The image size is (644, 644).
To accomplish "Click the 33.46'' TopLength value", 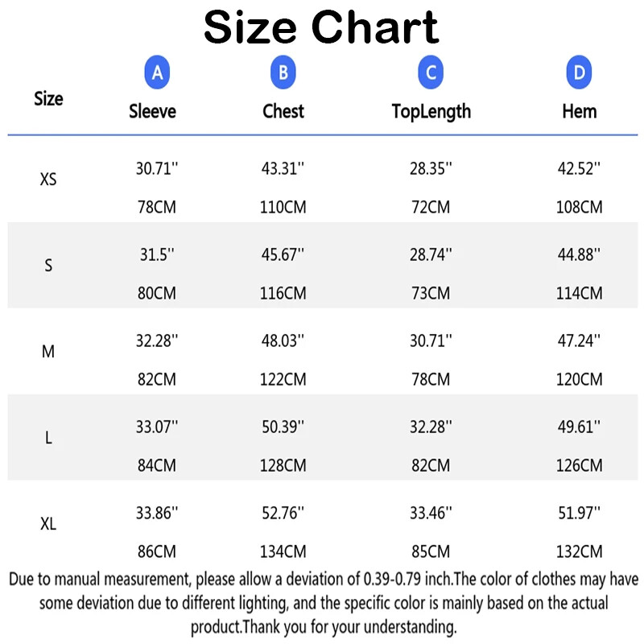I will click(431, 513).
